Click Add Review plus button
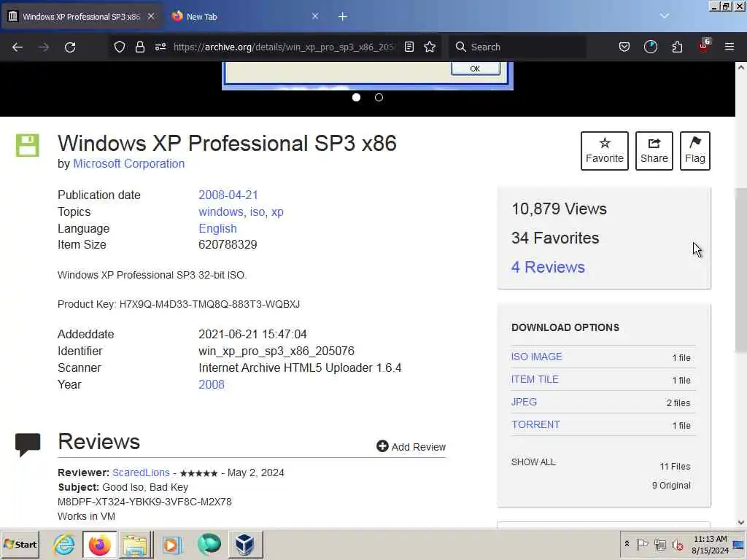Image resolution: width=747 pixels, height=560 pixels. point(411,447)
